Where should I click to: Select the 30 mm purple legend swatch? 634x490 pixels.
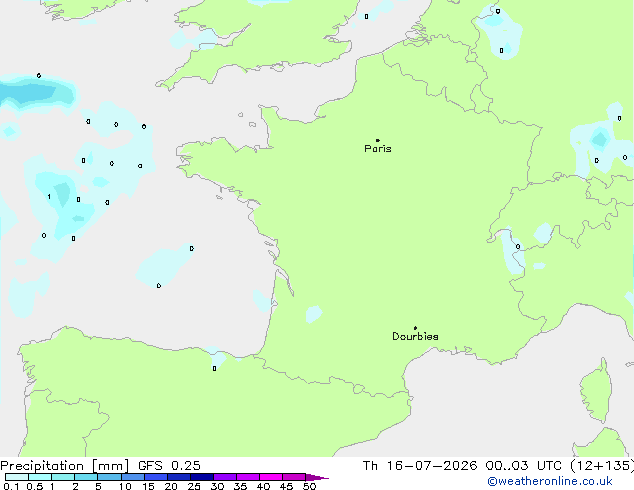(225, 477)
